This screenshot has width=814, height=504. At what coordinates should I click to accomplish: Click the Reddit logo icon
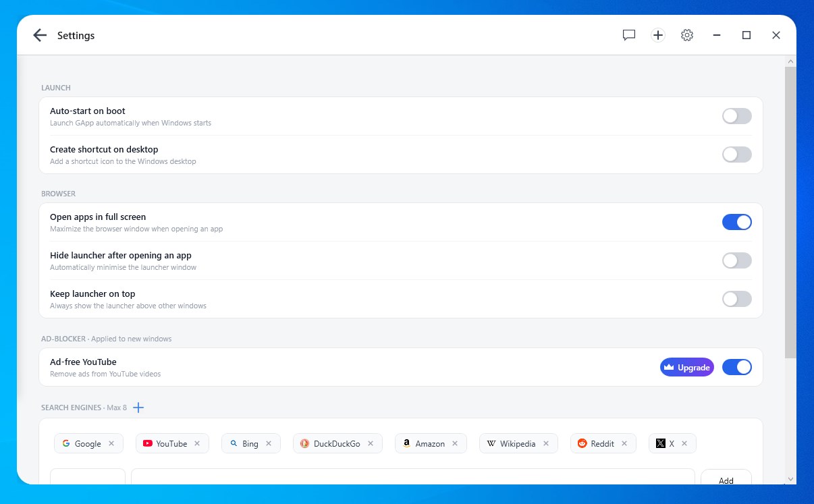pos(582,443)
